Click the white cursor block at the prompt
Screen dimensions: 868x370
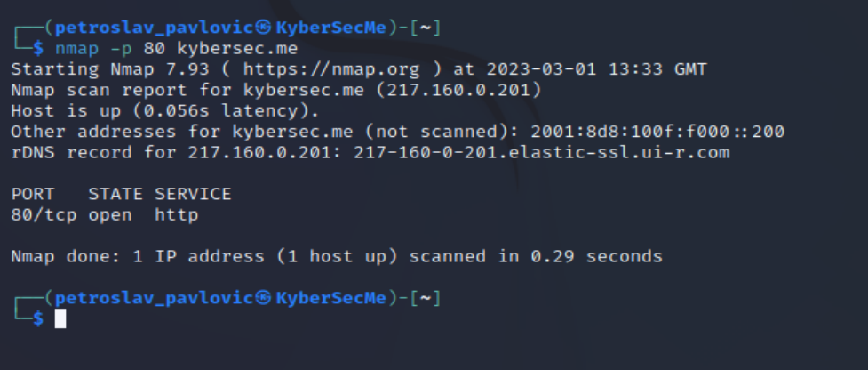click(x=60, y=318)
